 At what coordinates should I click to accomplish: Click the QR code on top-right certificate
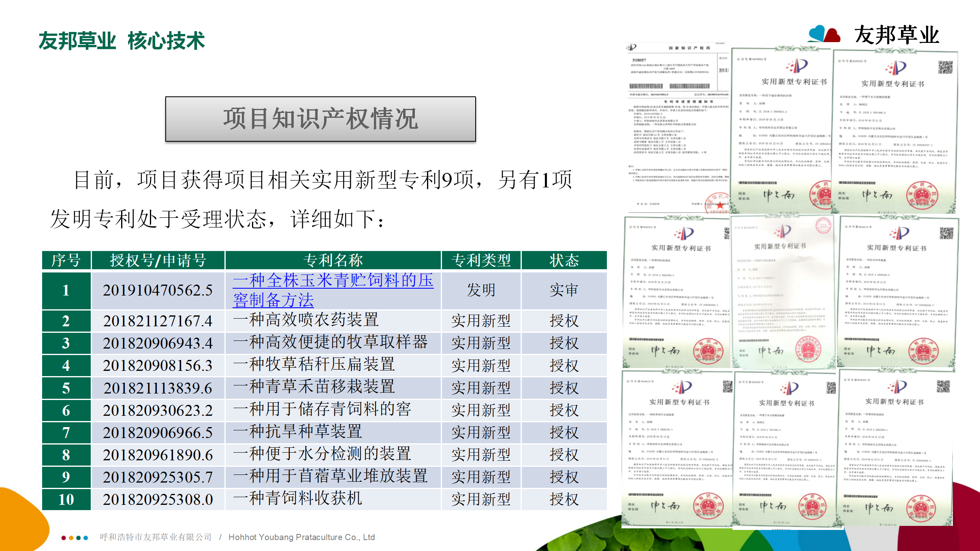point(945,68)
